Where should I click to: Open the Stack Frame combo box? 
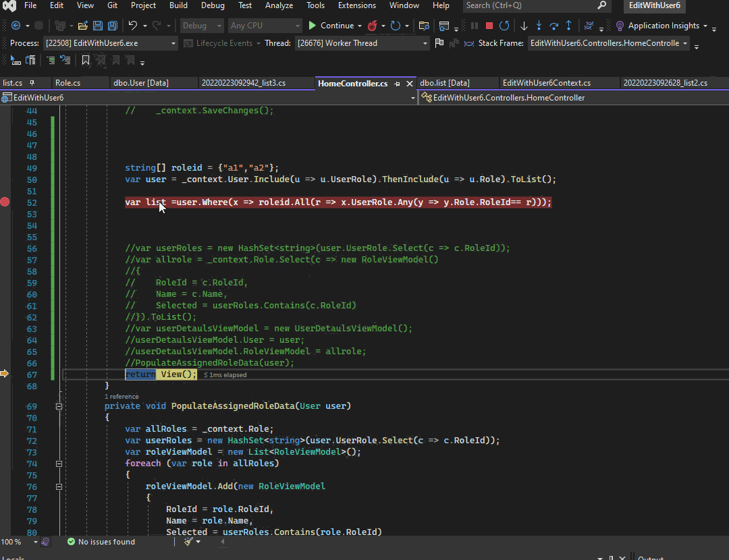[x=609, y=43]
